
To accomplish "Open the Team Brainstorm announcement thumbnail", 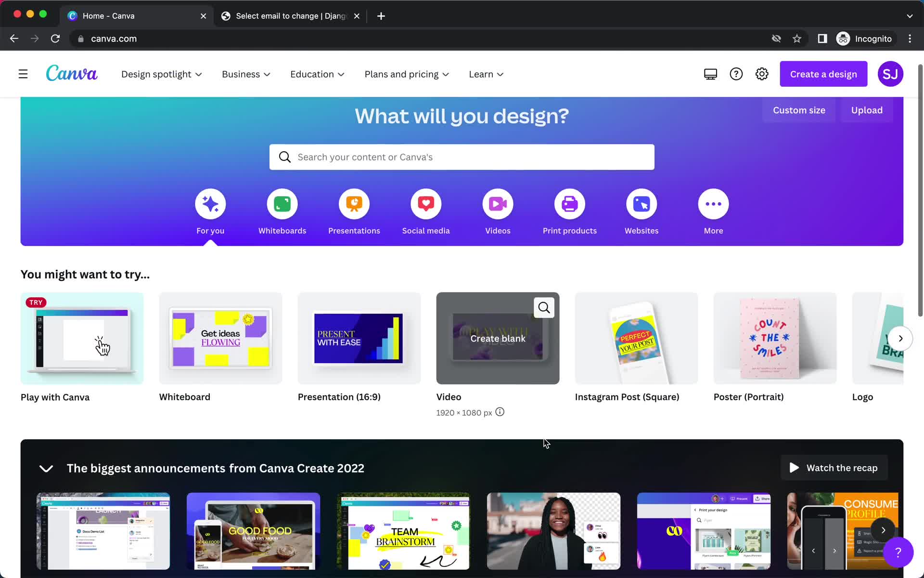I will [x=403, y=531].
